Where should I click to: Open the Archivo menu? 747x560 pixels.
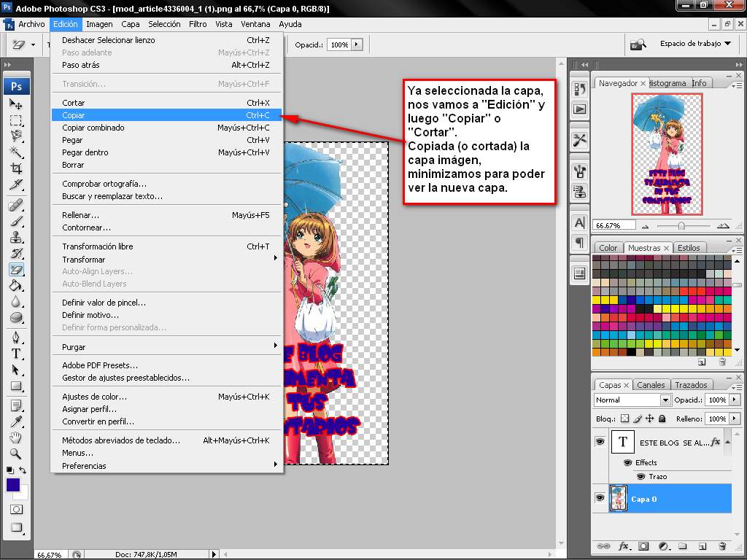31,24
